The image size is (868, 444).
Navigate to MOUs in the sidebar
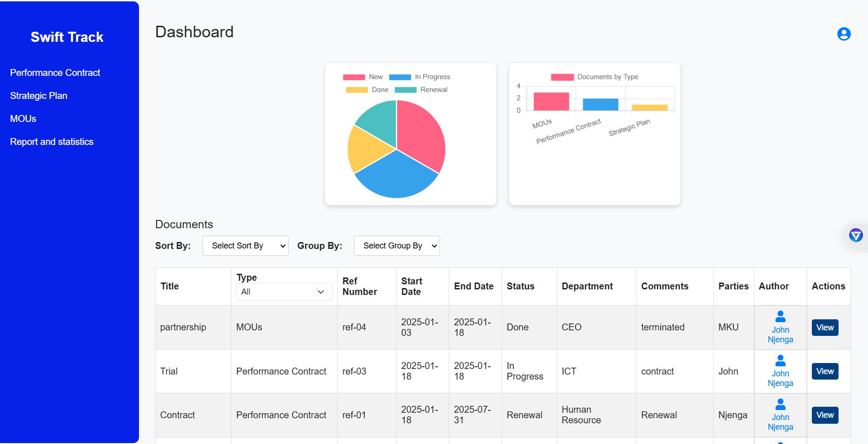tap(23, 119)
